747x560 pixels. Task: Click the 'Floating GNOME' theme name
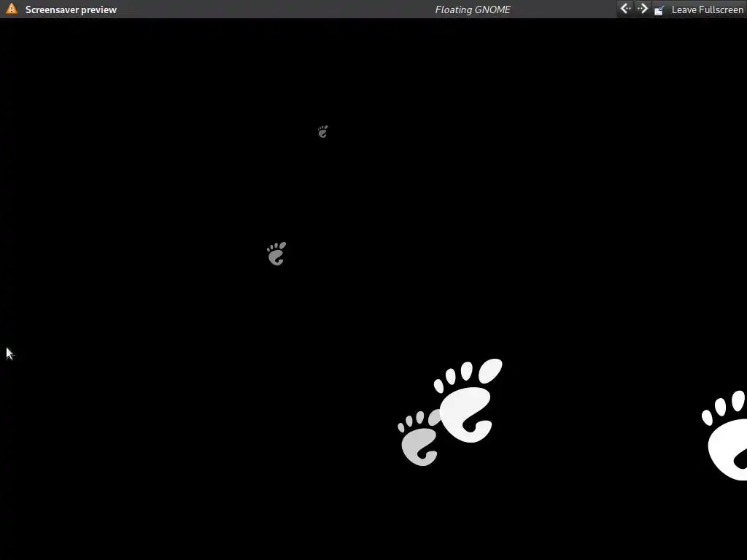click(x=473, y=9)
